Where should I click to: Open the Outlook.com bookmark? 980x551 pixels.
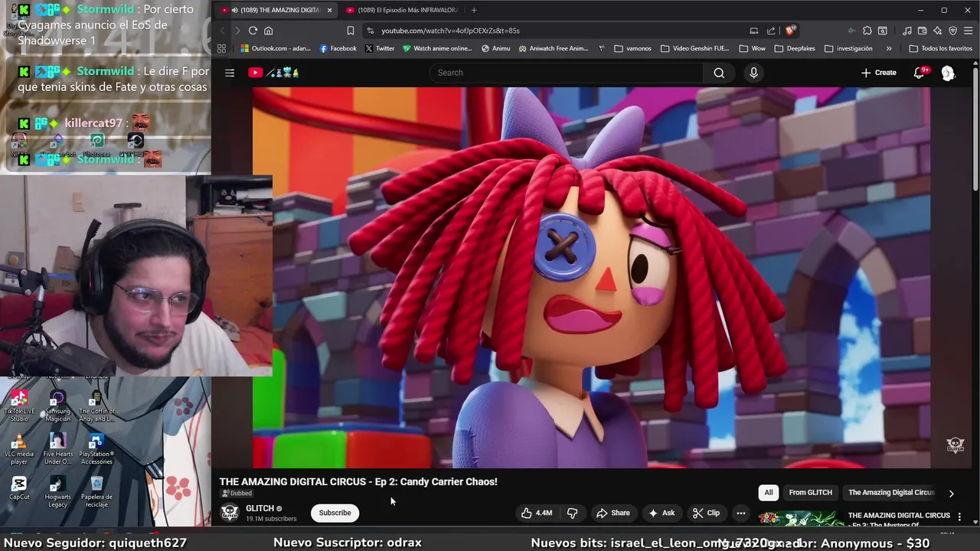point(276,48)
